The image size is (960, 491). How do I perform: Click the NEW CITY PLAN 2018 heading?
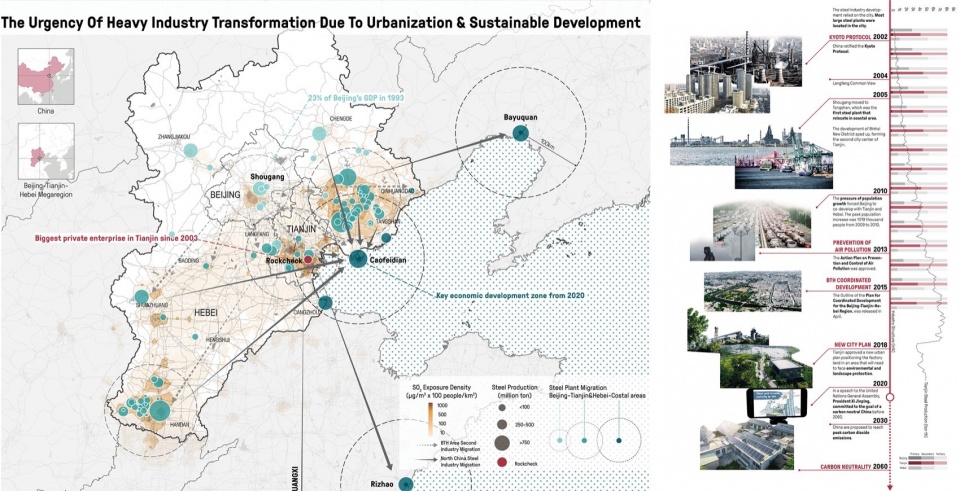tap(861, 345)
